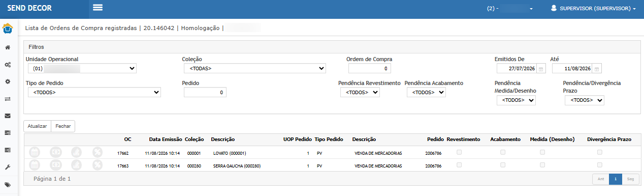This screenshot has width=644, height=196.
Task: Click the OC column header
Action: (127, 139)
